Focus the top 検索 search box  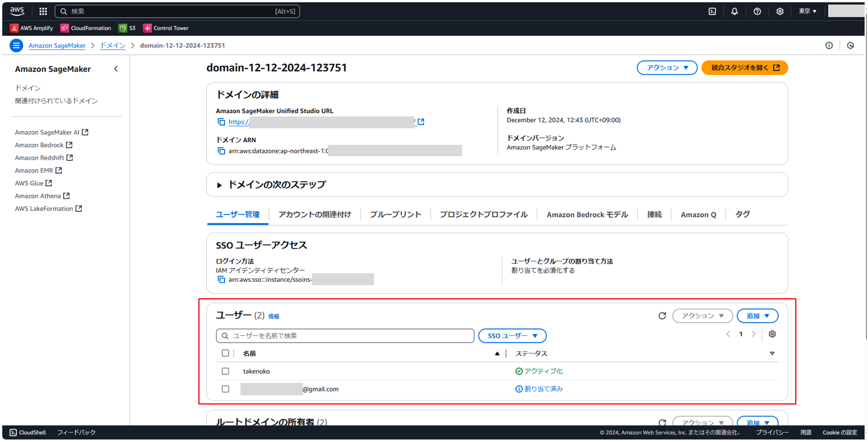tap(177, 11)
